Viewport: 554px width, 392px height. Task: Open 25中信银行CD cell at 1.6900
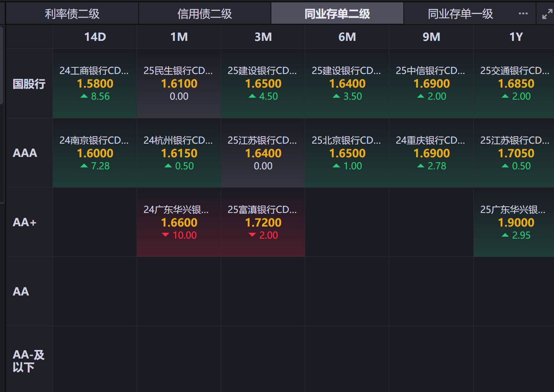pos(431,84)
